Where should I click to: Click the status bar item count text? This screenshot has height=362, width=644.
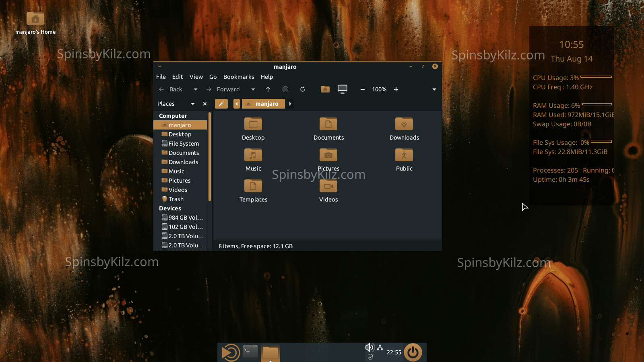coord(256,246)
